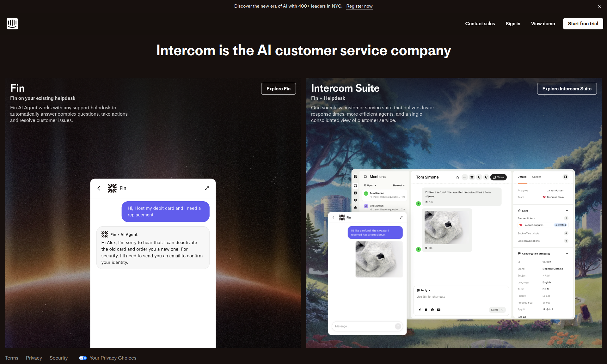
Task: Collapse the Conversation attributes section
Action: pos(567,254)
